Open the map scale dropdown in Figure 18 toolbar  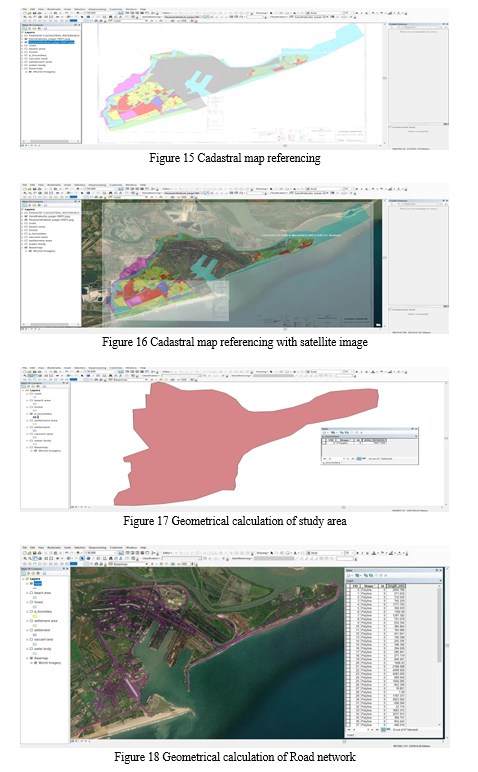click(115, 553)
